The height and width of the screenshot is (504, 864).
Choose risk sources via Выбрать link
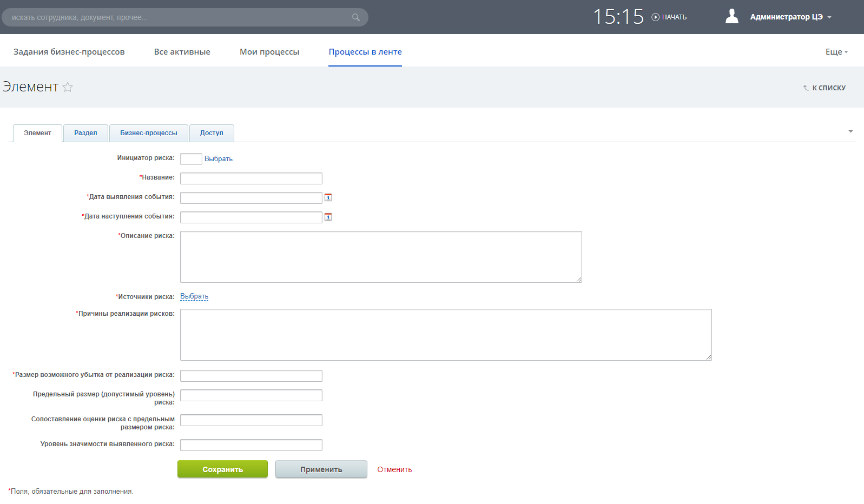click(x=194, y=296)
